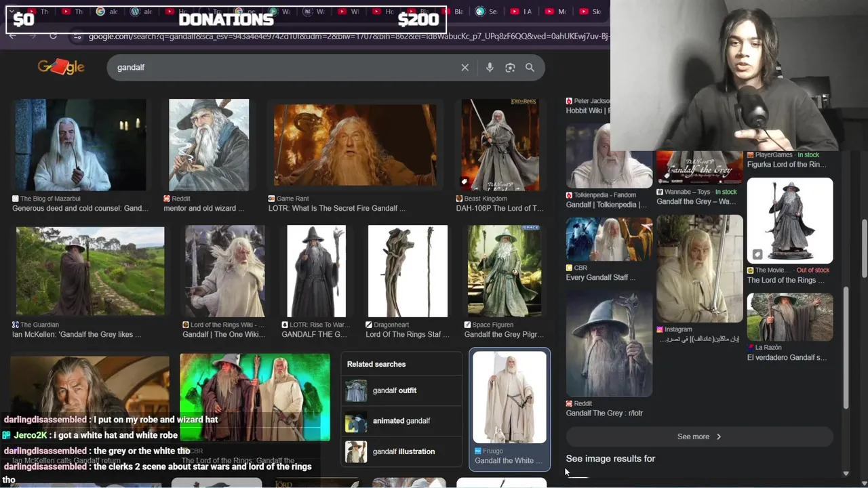Select related search 'gandalf outfit'
The width and height of the screenshot is (868, 488).
tap(401, 390)
